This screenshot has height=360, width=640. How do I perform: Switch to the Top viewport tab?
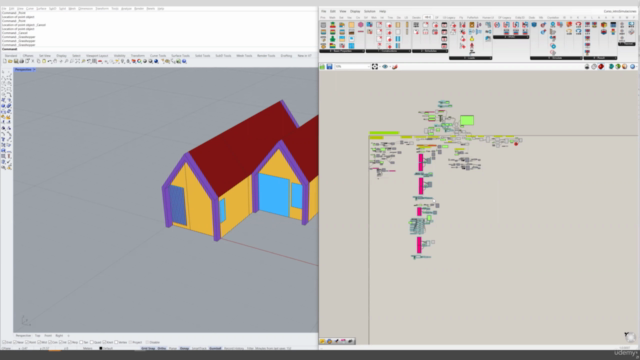click(38, 336)
